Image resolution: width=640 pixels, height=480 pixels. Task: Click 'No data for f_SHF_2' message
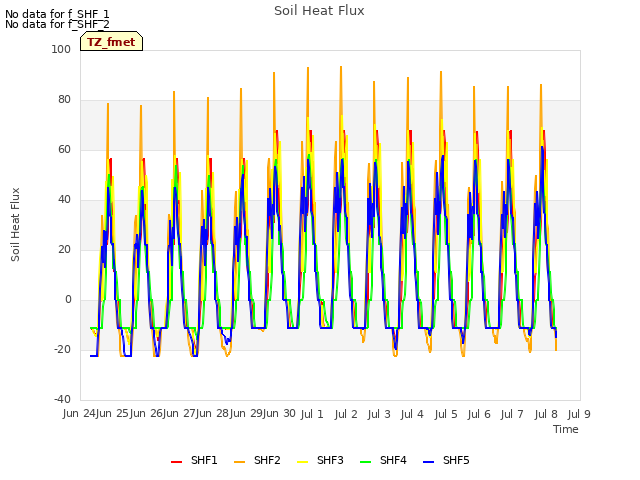click(x=57, y=24)
